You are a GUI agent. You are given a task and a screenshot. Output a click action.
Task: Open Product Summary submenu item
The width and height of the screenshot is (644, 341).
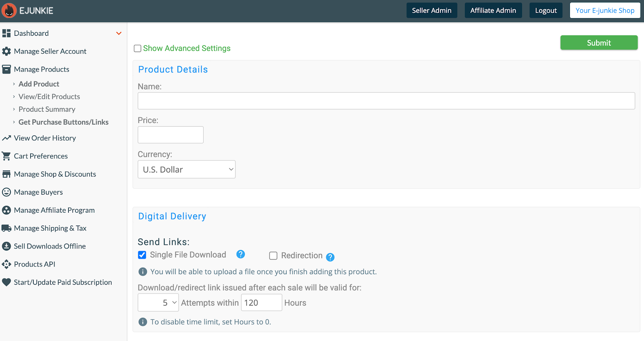tap(47, 109)
